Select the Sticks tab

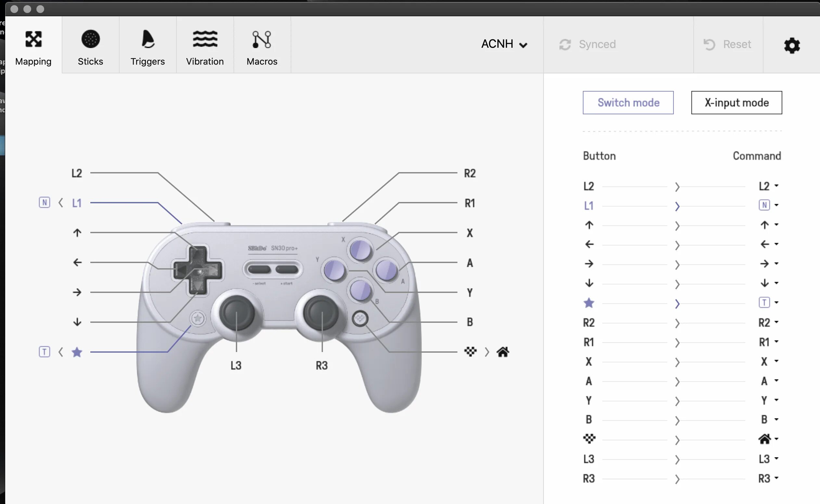[90, 48]
